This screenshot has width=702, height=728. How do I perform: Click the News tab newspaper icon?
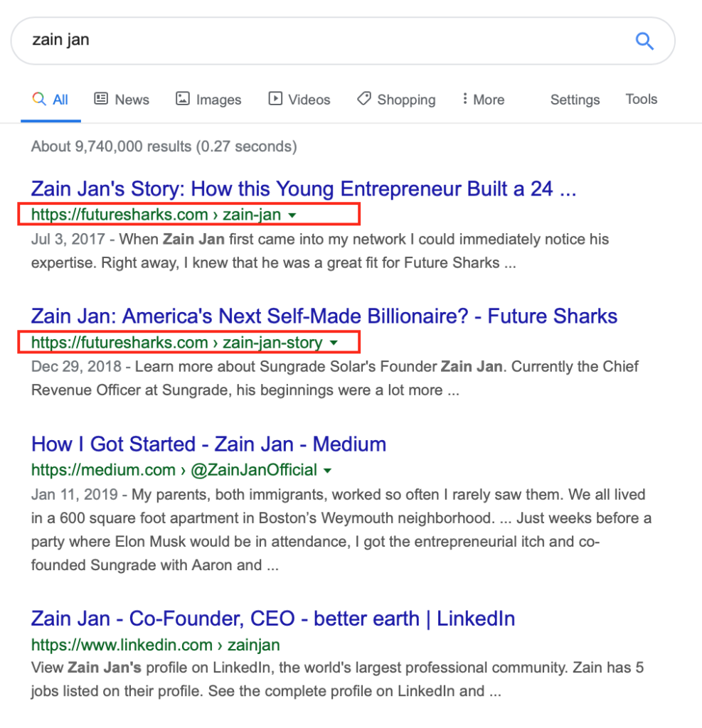[101, 98]
